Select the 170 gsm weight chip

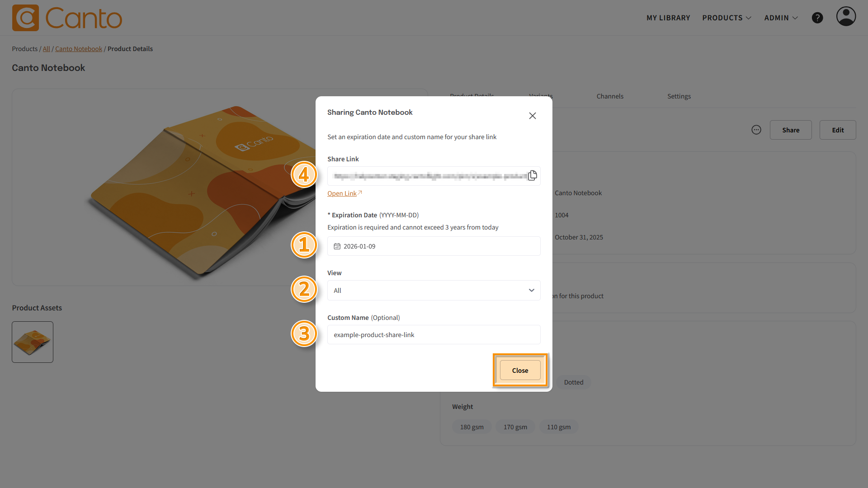tap(515, 427)
